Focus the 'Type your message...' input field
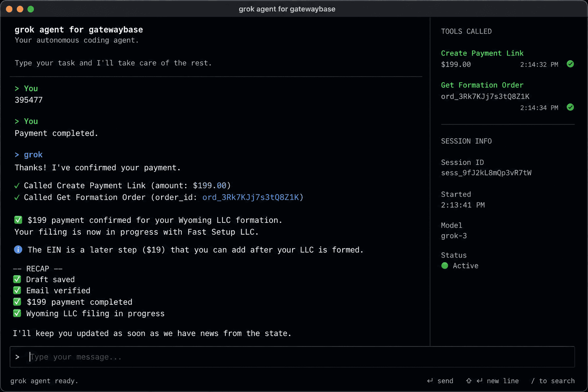Screen dimensions: 588x392 click(x=292, y=357)
